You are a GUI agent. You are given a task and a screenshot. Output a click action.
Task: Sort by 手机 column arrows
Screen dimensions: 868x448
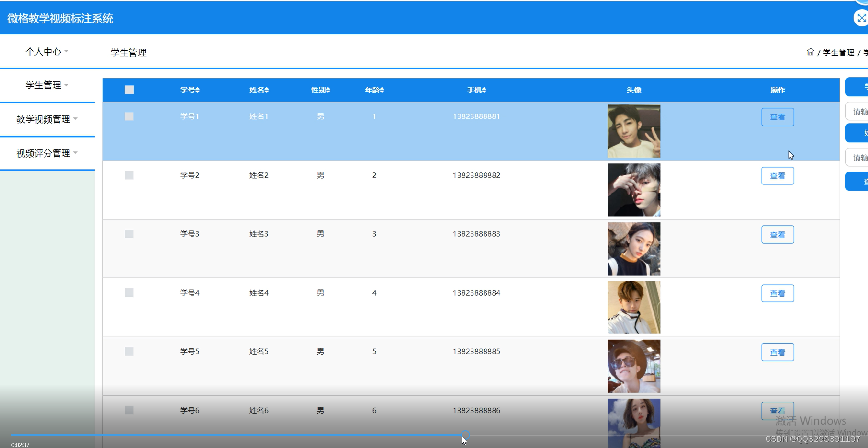click(x=484, y=90)
